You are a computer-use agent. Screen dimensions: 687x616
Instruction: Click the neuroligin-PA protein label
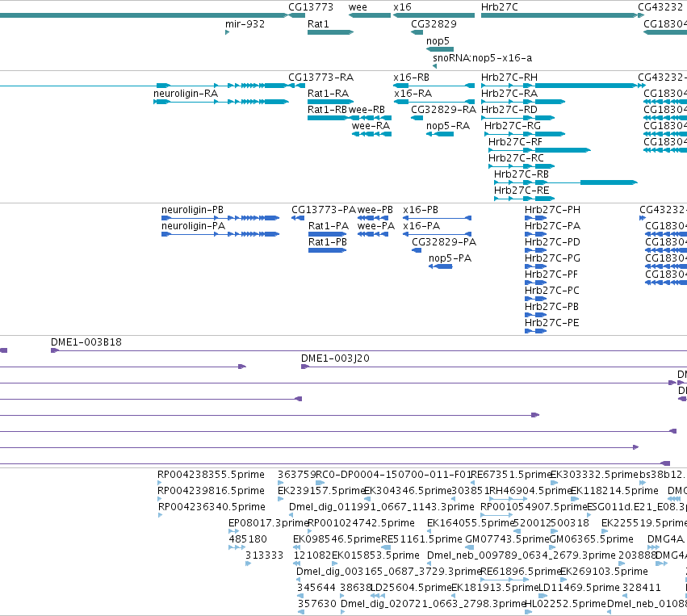click(x=193, y=227)
